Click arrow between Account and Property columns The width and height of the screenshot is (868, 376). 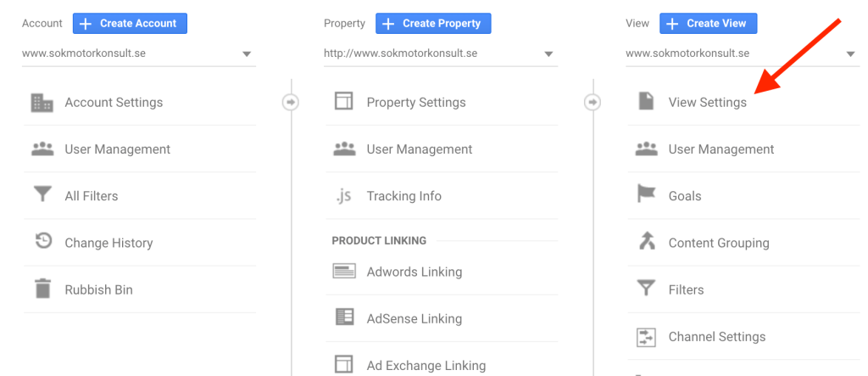click(291, 102)
